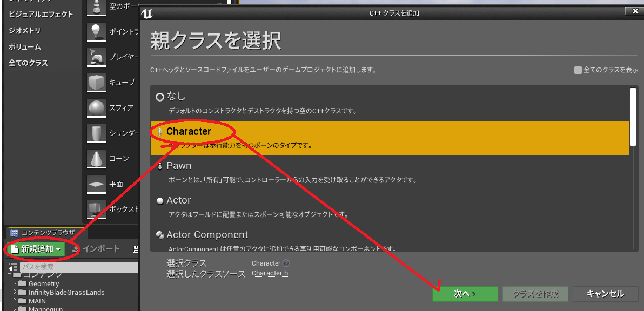Open the ビジュアルエフェクト category
Viewport: 644px width, 311px height.
coord(41,15)
